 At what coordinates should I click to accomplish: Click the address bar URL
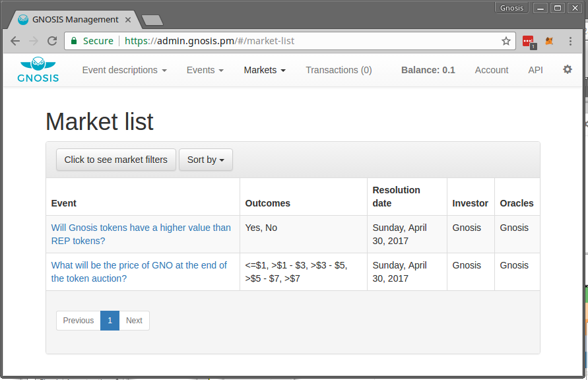pyautogui.click(x=209, y=41)
